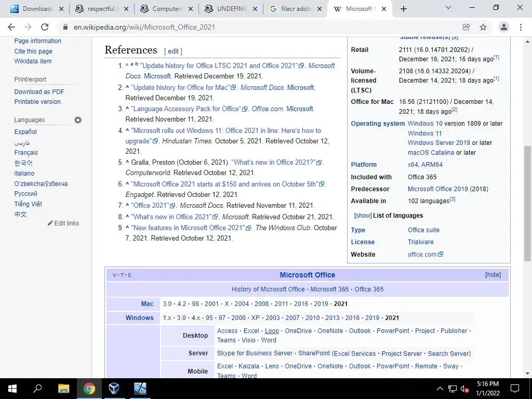The height and width of the screenshot is (399, 532).
Task: Switch article language to Français
Action: tap(26, 152)
